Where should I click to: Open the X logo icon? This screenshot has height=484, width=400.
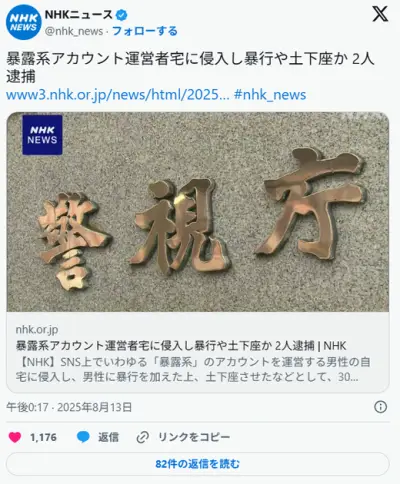coord(380,14)
